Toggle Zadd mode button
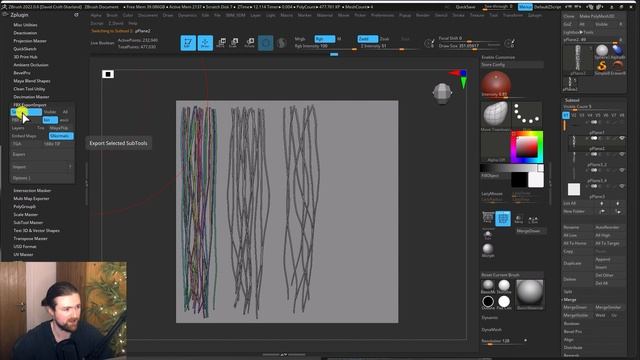This screenshot has width=640, height=360. (367, 39)
